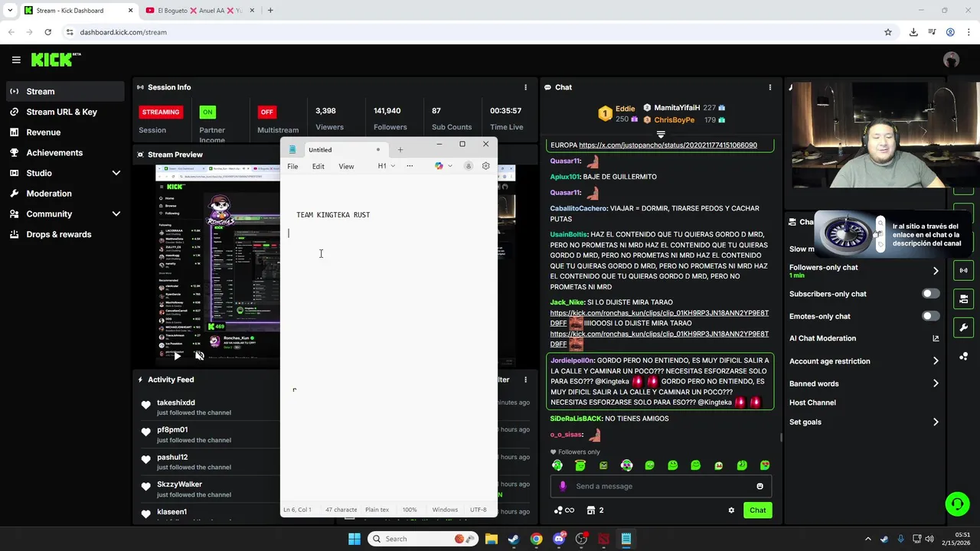
Task: Open Notepad Edit menu
Action: pyautogui.click(x=318, y=166)
